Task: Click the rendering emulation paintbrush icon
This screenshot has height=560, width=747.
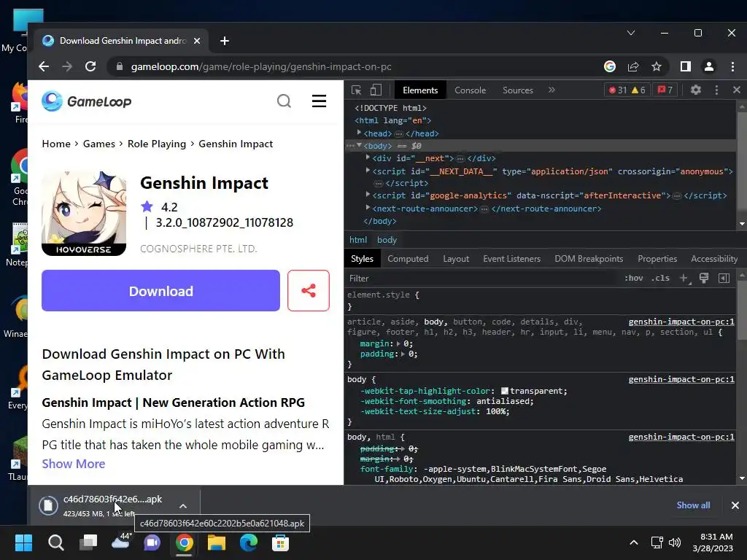Action: [x=704, y=278]
